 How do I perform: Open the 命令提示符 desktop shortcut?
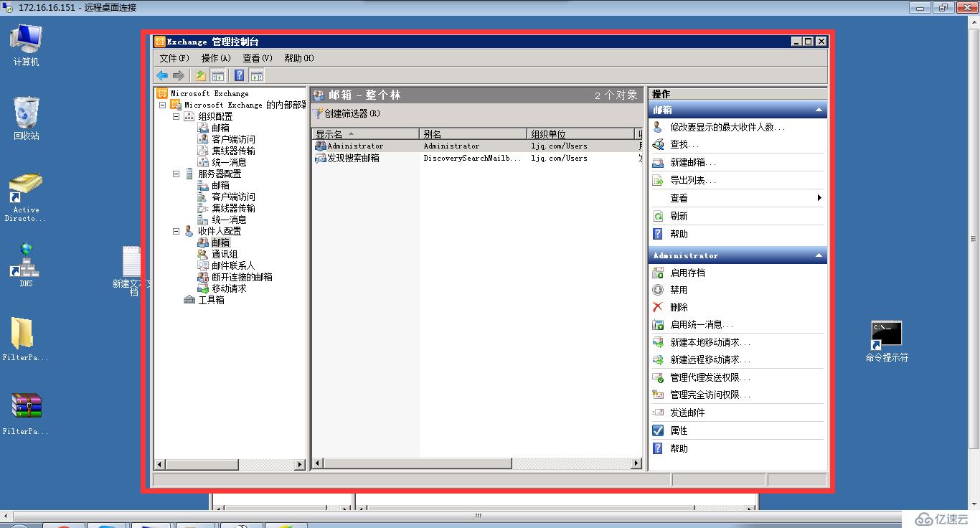(887, 341)
